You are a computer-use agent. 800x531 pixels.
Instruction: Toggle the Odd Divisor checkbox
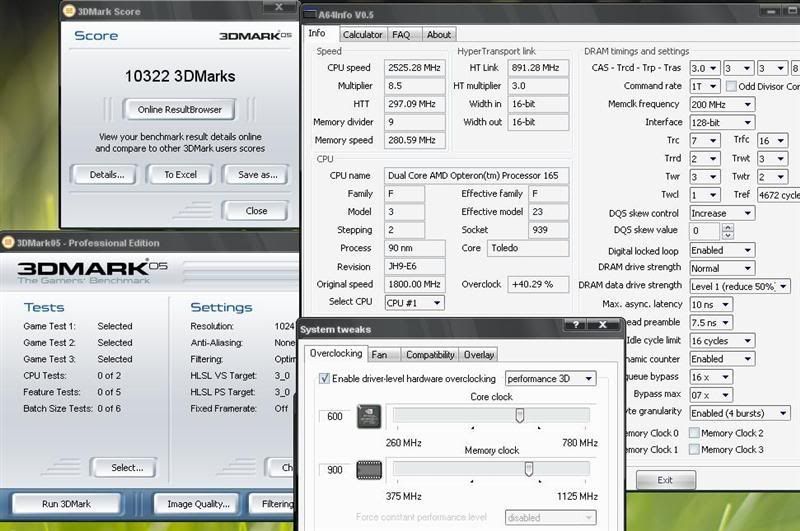pos(731,86)
